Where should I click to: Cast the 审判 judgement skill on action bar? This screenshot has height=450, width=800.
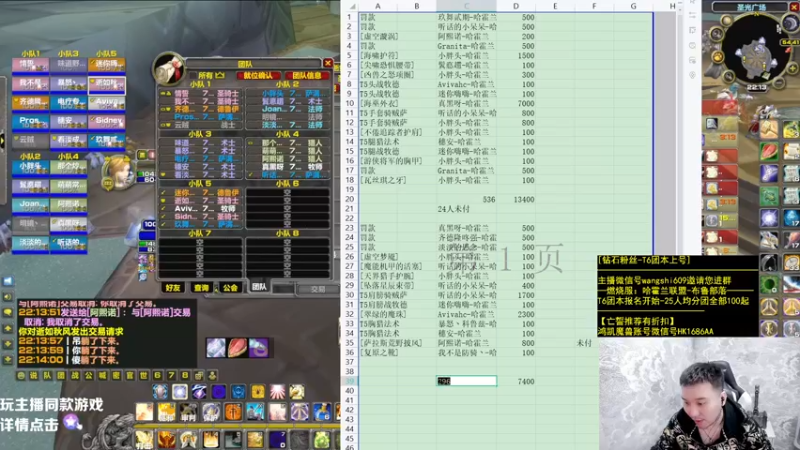(x=188, y=412)
